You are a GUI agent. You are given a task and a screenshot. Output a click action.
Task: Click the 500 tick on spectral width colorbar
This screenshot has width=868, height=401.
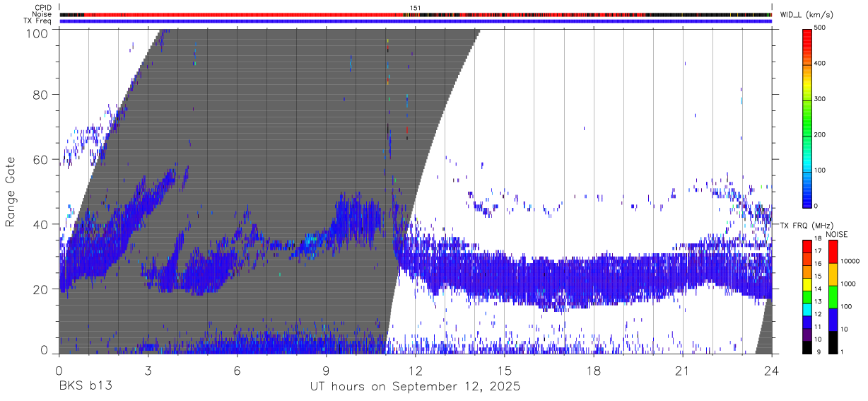coord(819,28)
